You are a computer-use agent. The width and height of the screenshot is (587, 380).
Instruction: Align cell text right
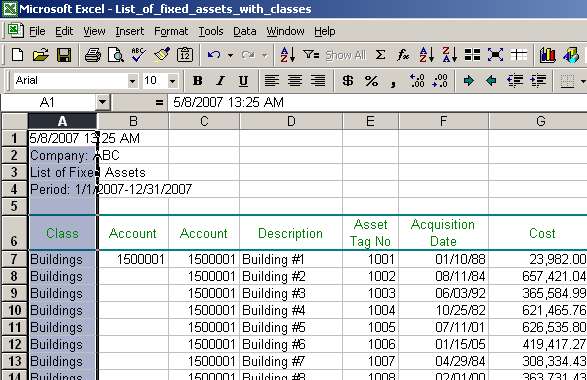(x=318, y=80)
